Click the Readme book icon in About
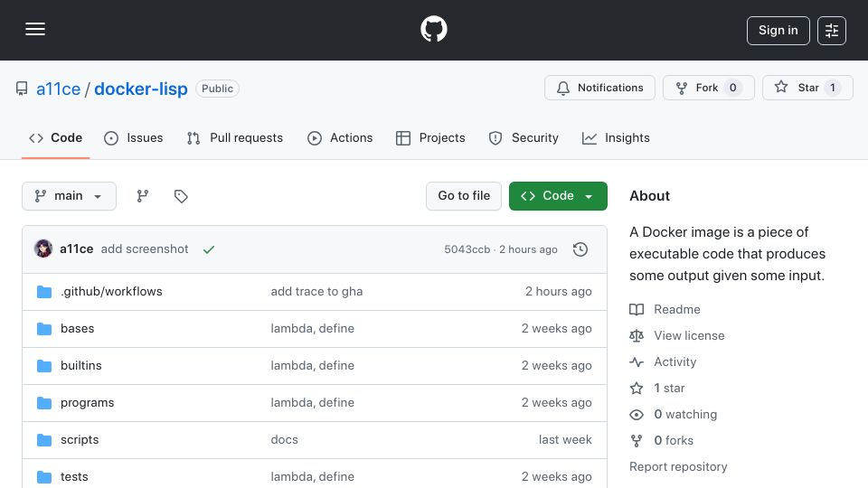Image resolution: width=868 pixels, height=488 pixels. pos(637,309)
